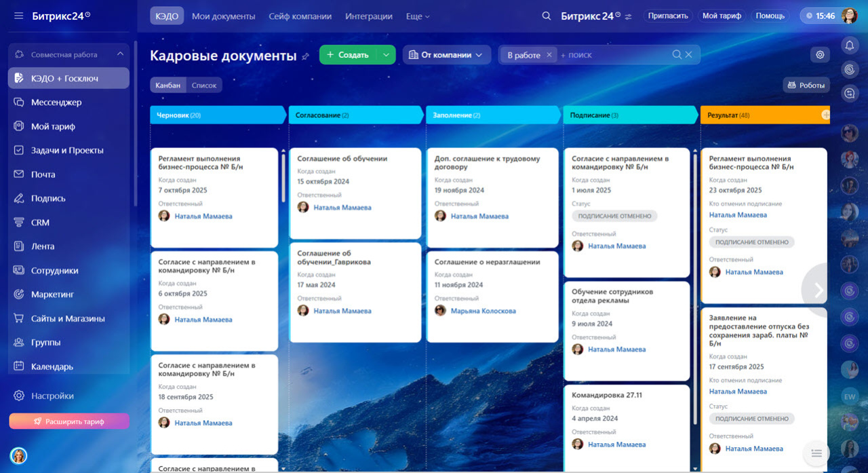Click the hamburger menu icon
This screenshot has width=868, height=473.
point(18,16)
